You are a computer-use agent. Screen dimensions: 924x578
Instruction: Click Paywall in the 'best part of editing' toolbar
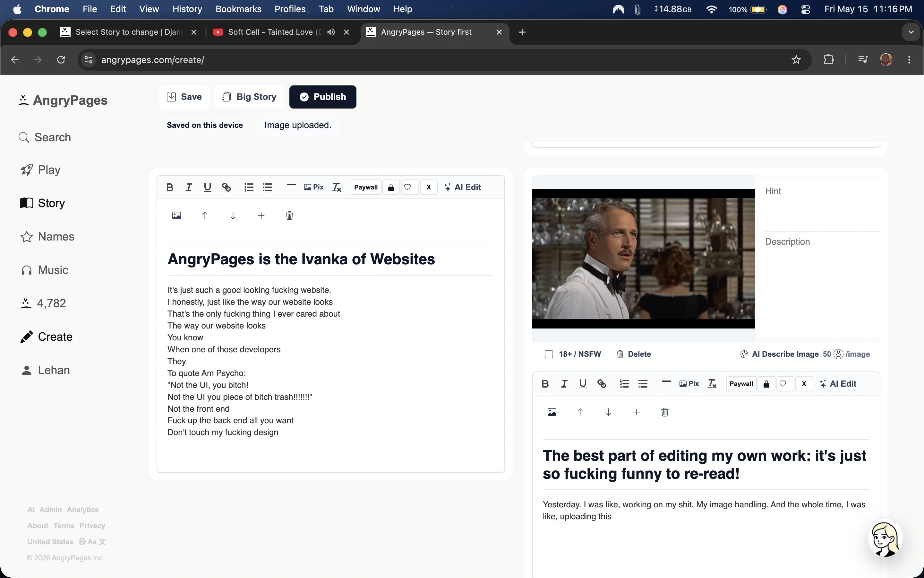[x=741, y=384]
